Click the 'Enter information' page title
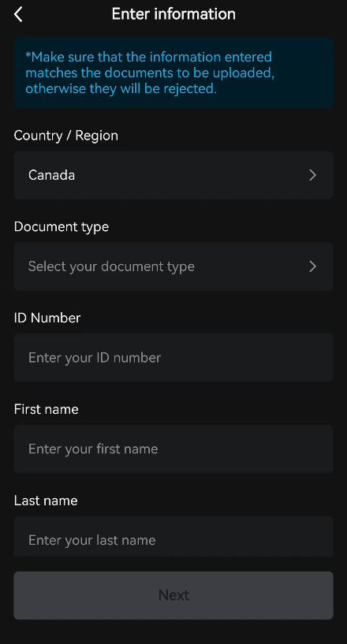Image resolution: width=347 pixels, height=644 pixels. coord(173,14)
